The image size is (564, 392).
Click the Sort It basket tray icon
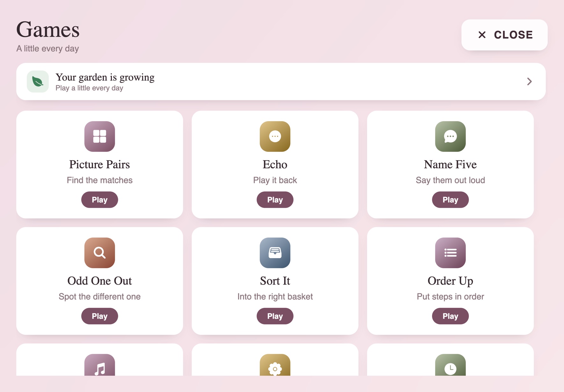point(275,253)
